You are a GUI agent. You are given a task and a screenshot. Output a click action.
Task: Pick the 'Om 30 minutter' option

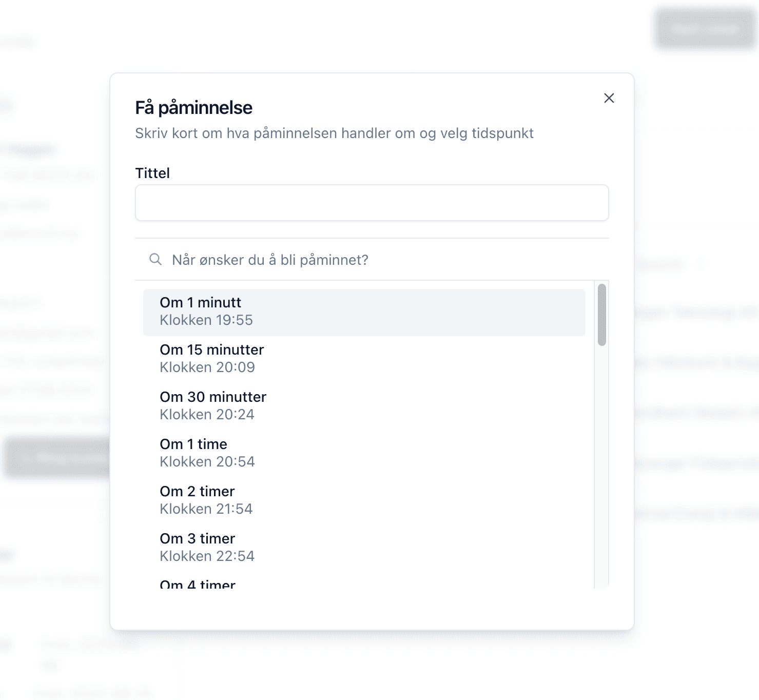(x=364, y=406)
